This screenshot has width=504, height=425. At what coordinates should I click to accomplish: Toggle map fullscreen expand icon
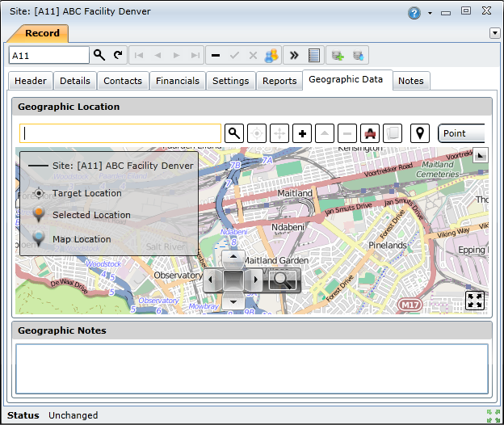[475, 301]
